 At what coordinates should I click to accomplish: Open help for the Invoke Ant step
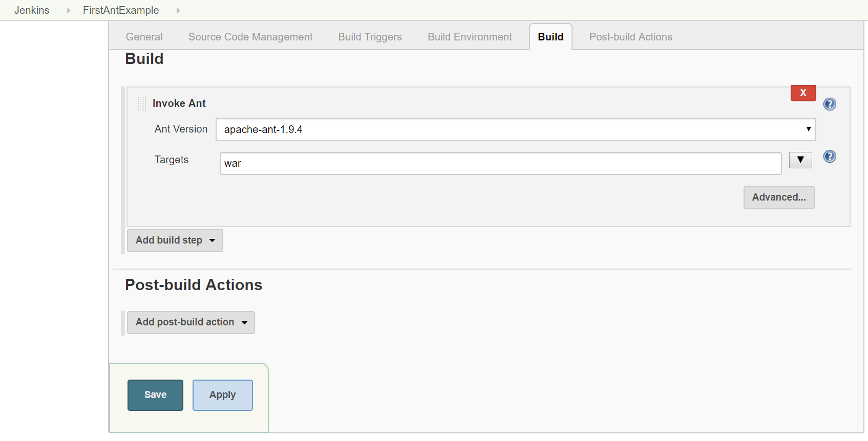tap(830, 104)
